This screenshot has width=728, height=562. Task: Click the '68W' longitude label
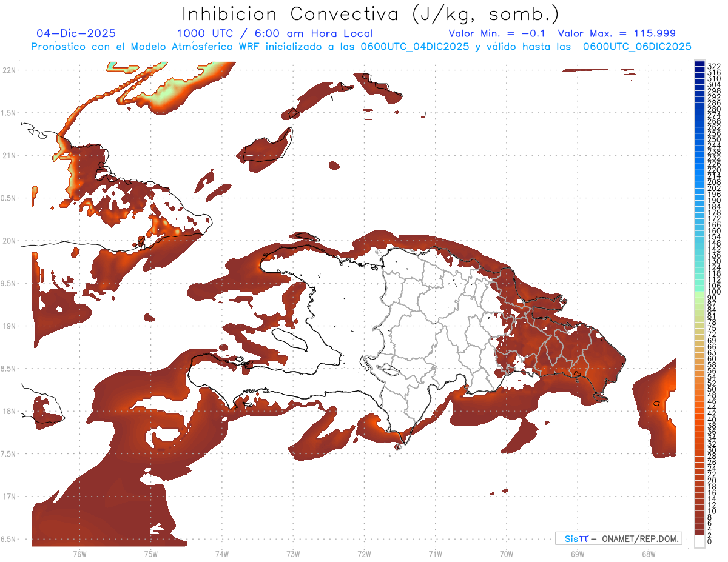pyautogui.click(x=648, y=554)
